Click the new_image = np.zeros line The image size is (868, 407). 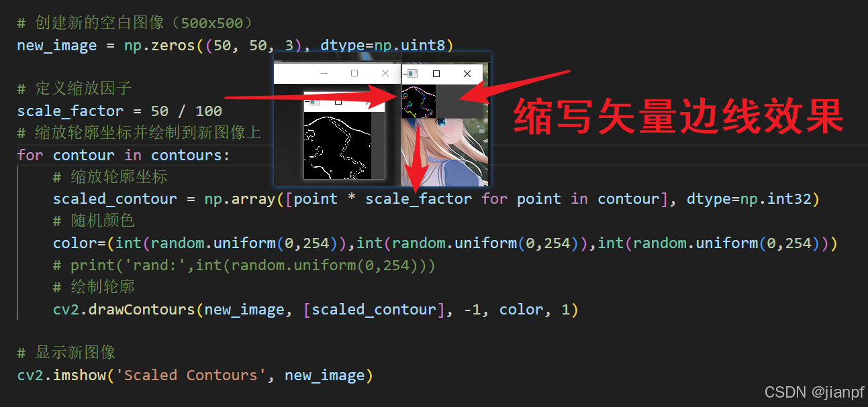(x=236, y=45)
